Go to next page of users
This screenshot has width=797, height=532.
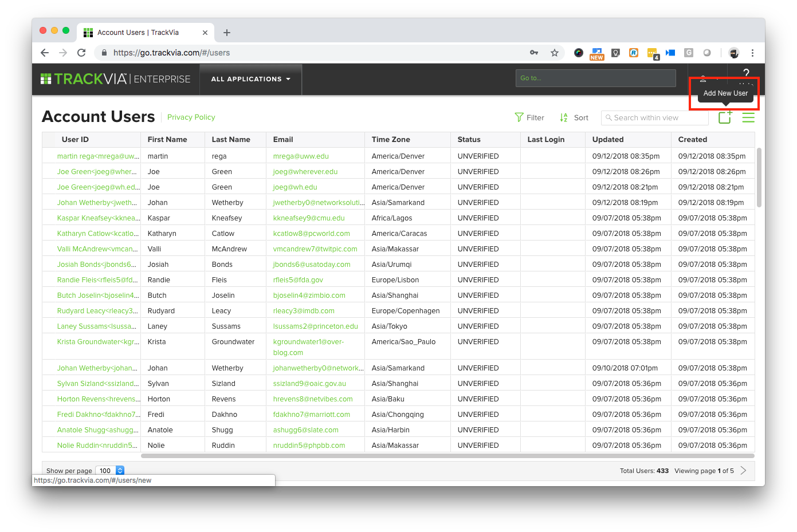coord(743,470)
